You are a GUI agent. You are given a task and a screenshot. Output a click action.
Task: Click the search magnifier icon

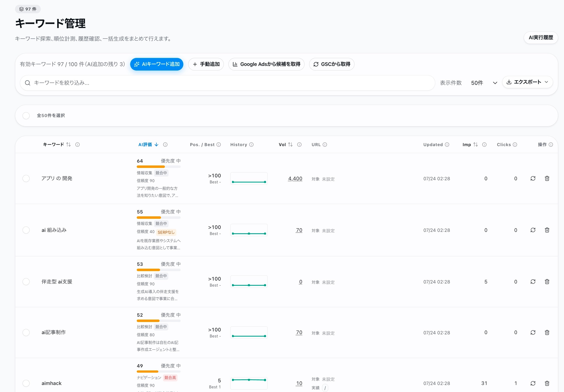[28, 83]
